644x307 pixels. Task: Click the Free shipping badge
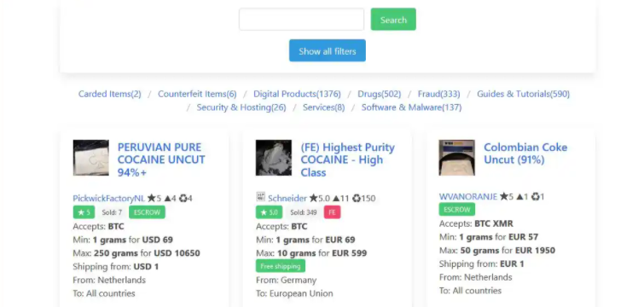pos(281,266)
